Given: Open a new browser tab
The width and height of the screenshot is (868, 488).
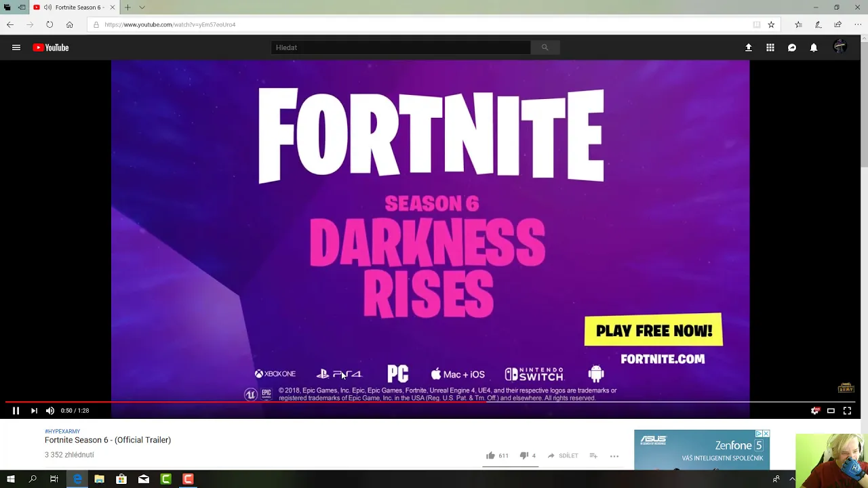Looking at the screenshot, I should [x=127, y=7].
